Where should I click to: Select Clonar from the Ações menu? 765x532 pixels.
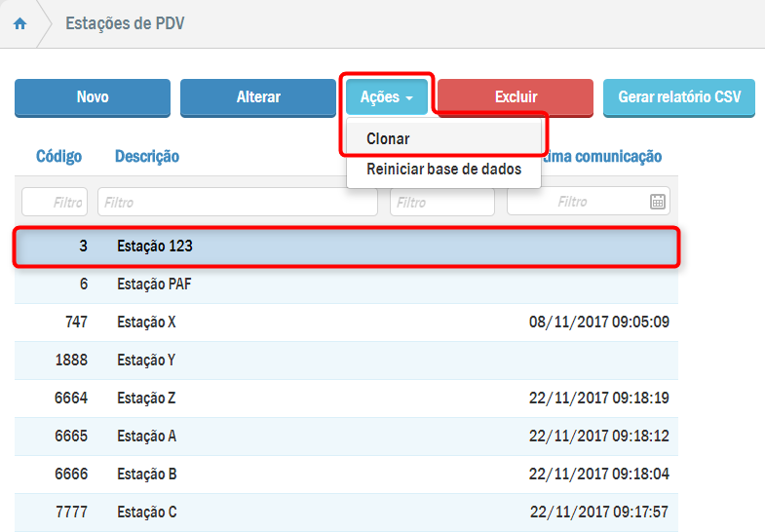pos(388,139)
